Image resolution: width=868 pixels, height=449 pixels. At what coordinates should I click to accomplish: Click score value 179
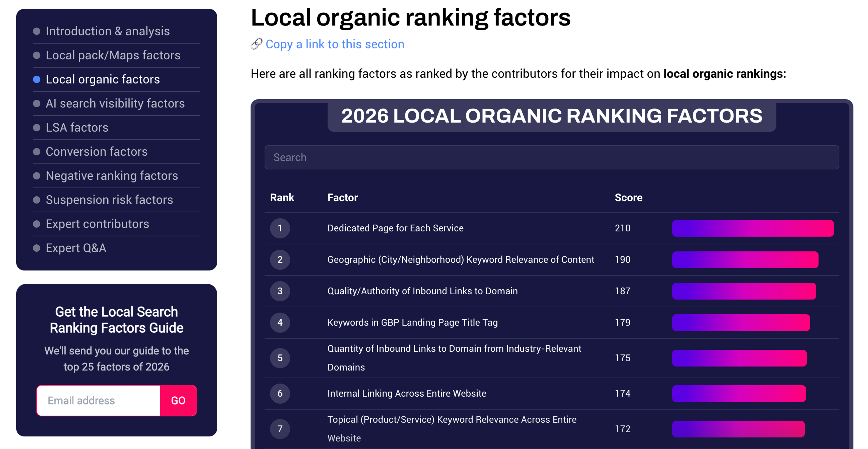622,323
